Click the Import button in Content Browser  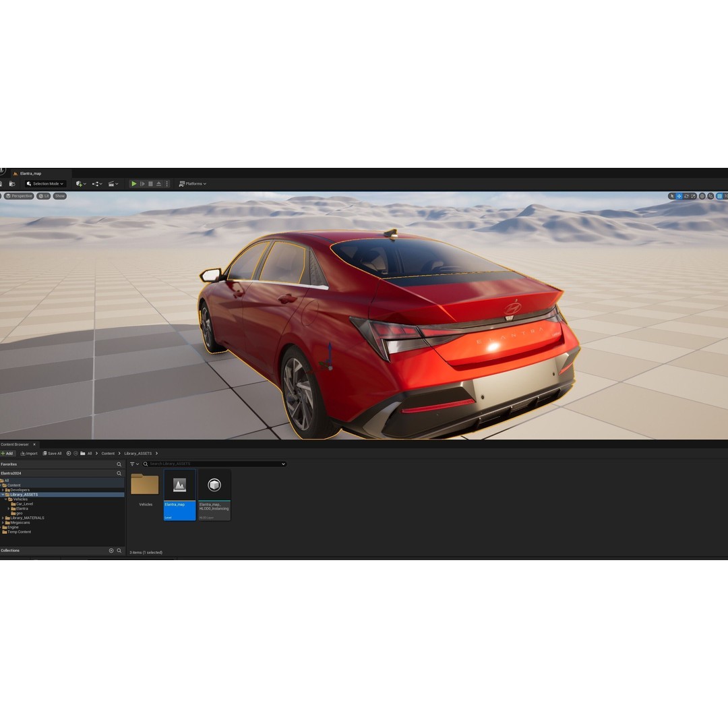tap(30, 453)
